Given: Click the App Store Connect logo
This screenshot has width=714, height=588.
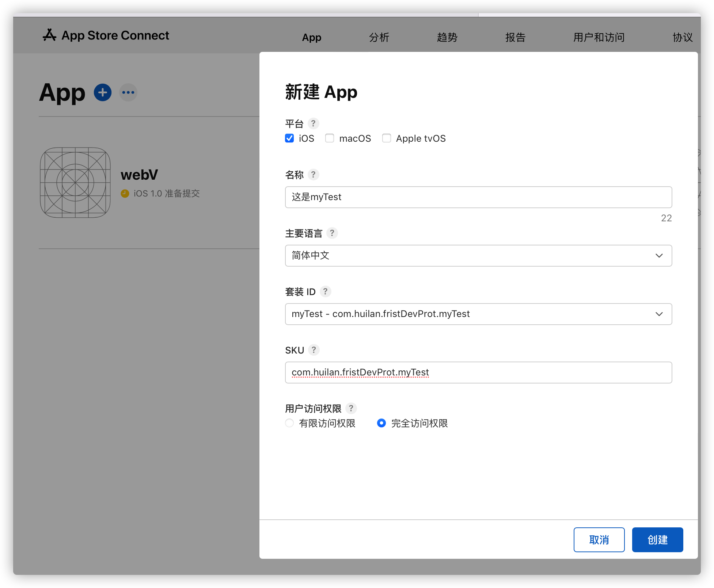Looking at the screenshot, I should click(x=106, y=35).
